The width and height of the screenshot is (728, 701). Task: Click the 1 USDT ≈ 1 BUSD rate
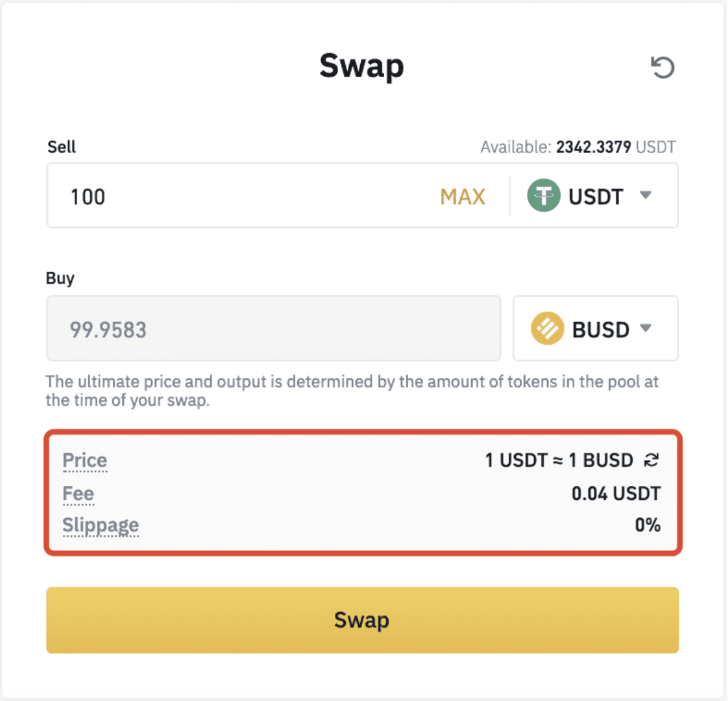tap(559, 460)
